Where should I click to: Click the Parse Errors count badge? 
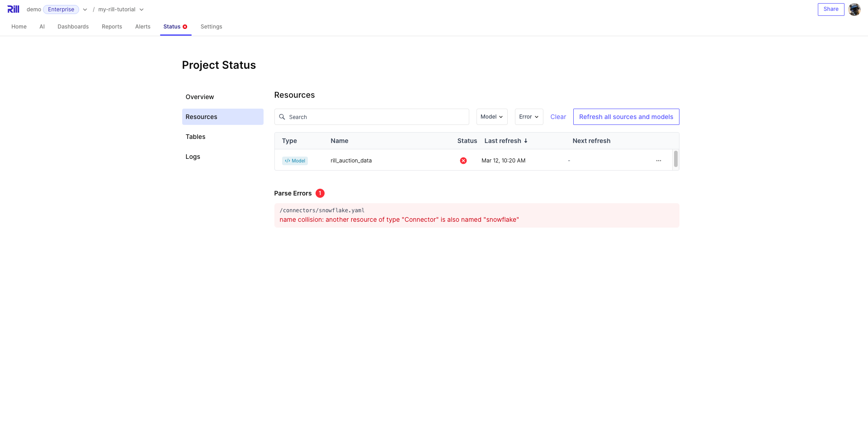point(320,193)
